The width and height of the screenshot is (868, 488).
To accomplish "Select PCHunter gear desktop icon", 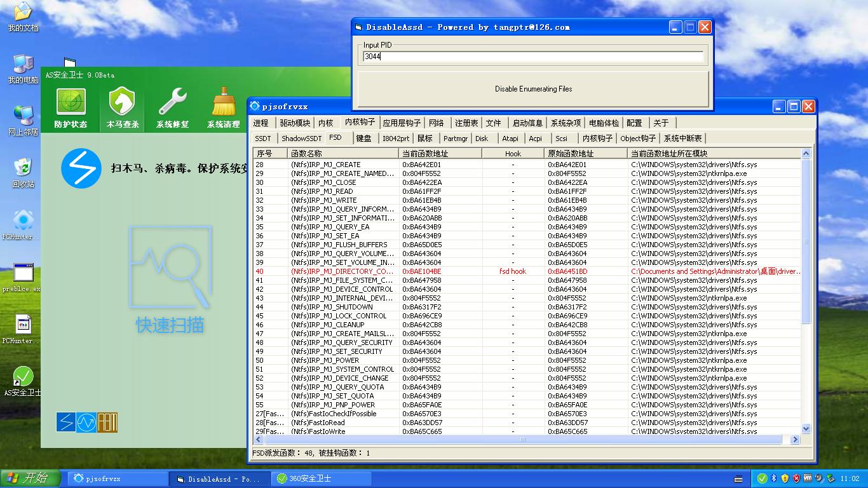I will 22,226.
